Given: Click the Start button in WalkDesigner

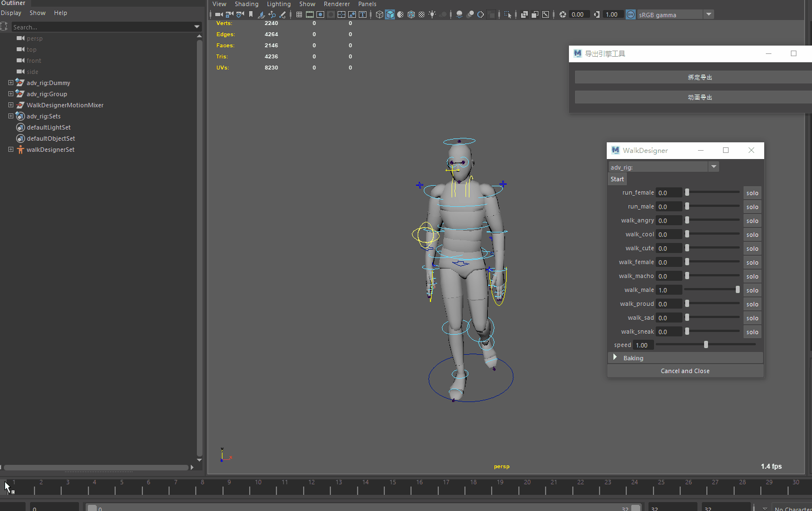Looking at the screenshot, I should (617, 179).
